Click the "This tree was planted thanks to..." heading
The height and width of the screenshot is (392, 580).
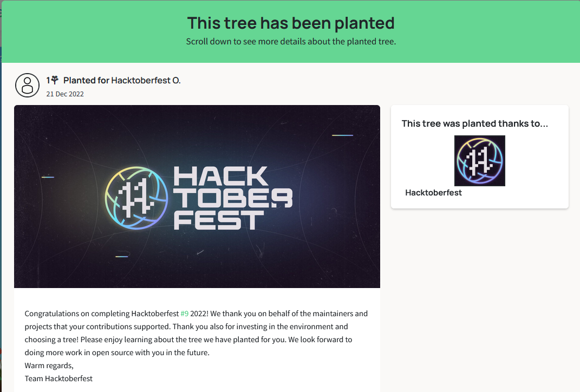point(474,123)
